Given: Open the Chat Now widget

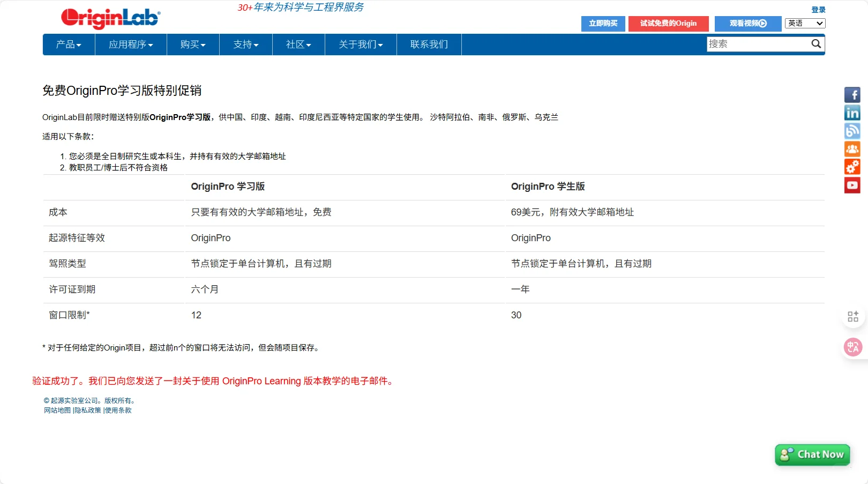Looking at the screenshot, I should point(812,454).
